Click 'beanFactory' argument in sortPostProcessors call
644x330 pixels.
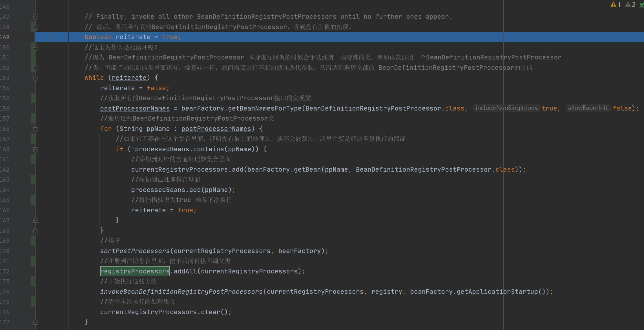pos(299,251)
